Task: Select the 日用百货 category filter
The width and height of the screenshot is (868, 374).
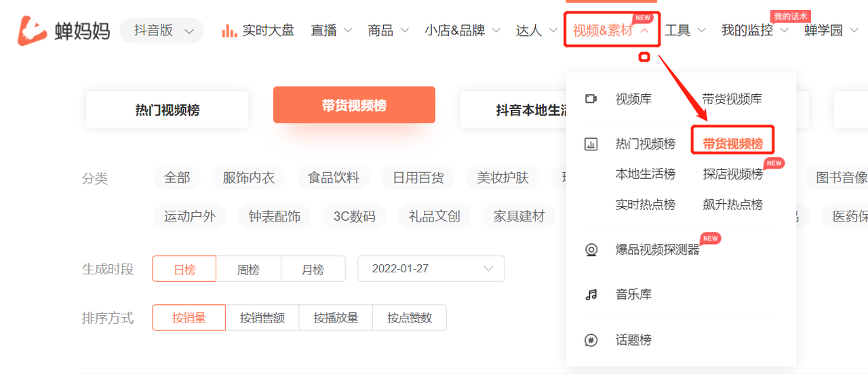Action: coord(418,178)
